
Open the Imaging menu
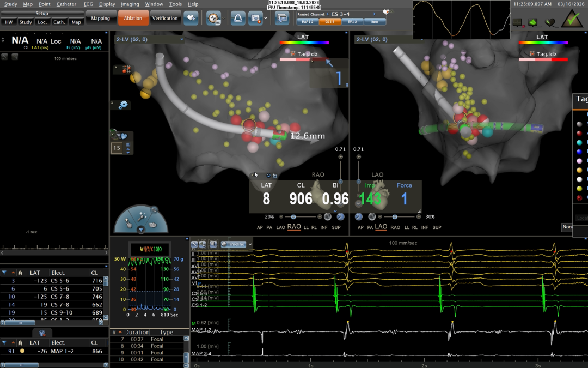[x=130, y=4]
